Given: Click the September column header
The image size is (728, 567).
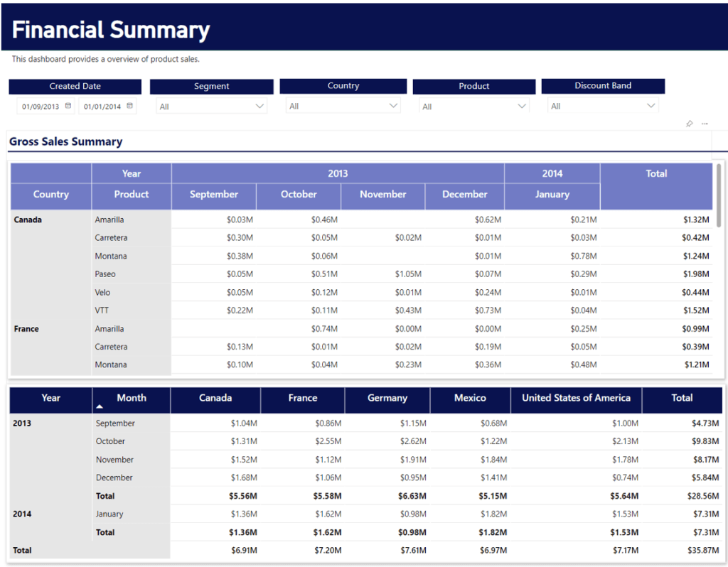Looking at the screenshot, I should click(x=213, y=195).
